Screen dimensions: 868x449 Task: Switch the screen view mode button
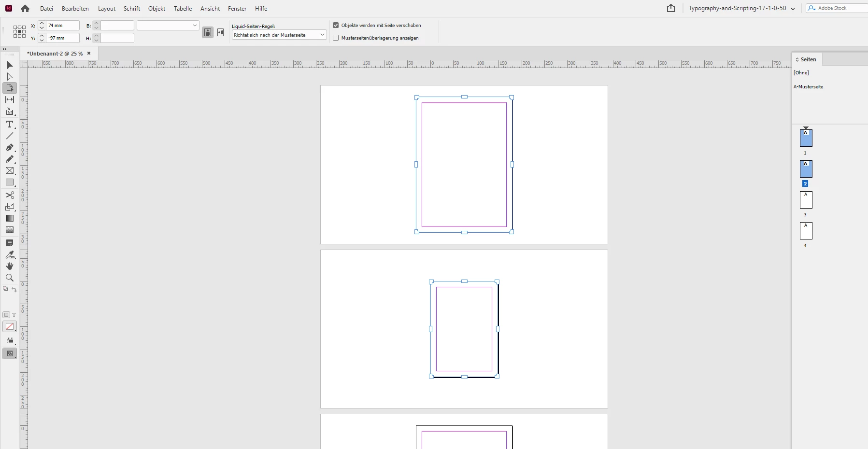(x=10, y=353)
